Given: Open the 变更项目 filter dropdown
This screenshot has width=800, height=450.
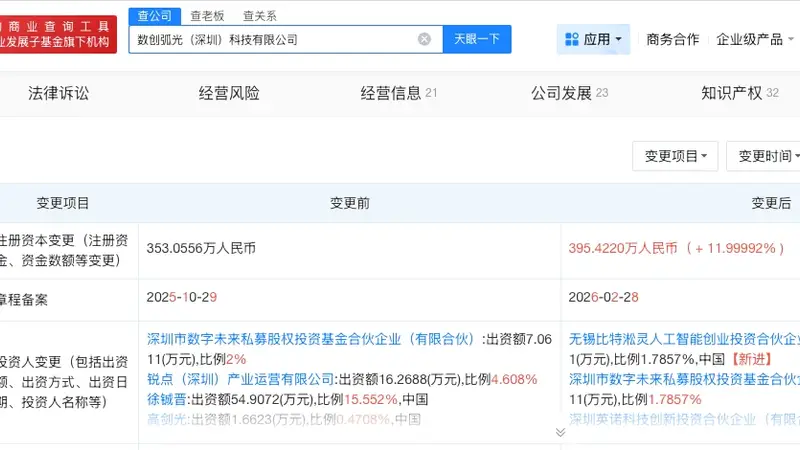Looking at the screenshot, I should (675, 156).
